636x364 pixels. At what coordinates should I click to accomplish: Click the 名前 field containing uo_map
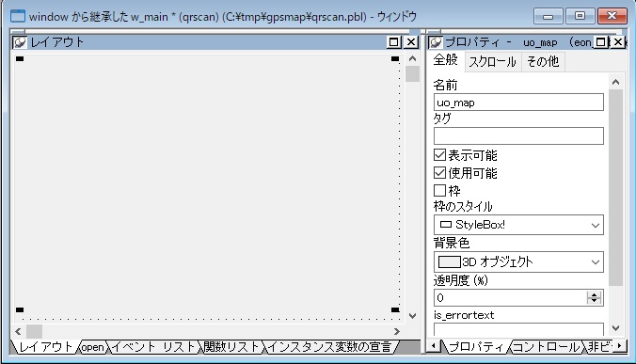pos(518,103)
